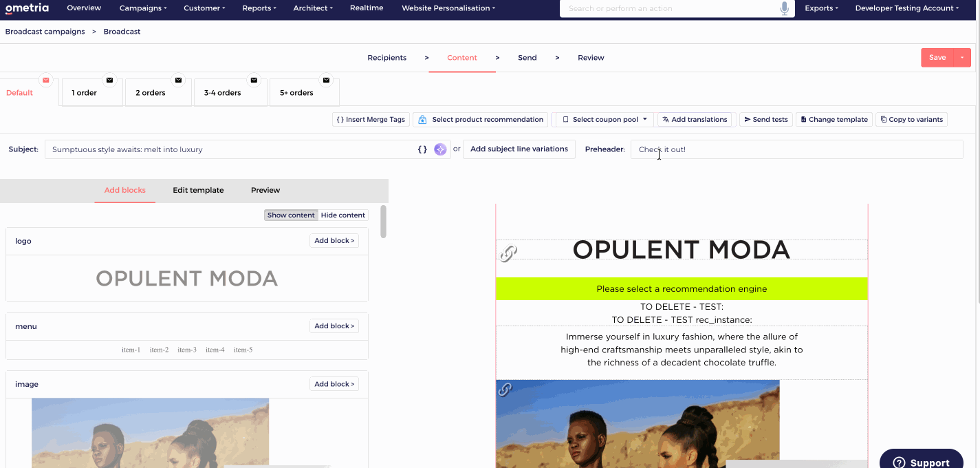
Task: Go to Realtime in the top navigation
Action: tap(367, 8)
